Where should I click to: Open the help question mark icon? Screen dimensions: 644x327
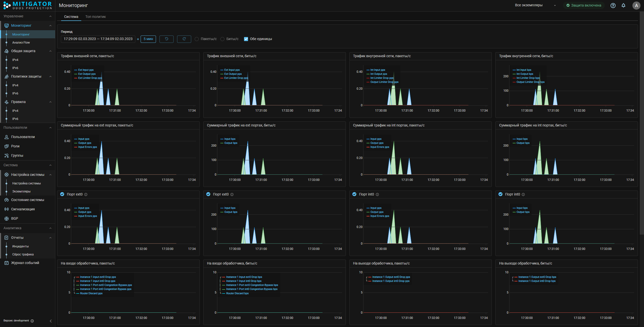click(613, 5)
